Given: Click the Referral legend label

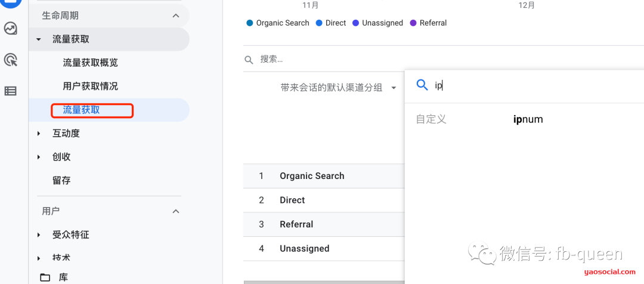Looking at the screenshot, I should pos(433,23).
